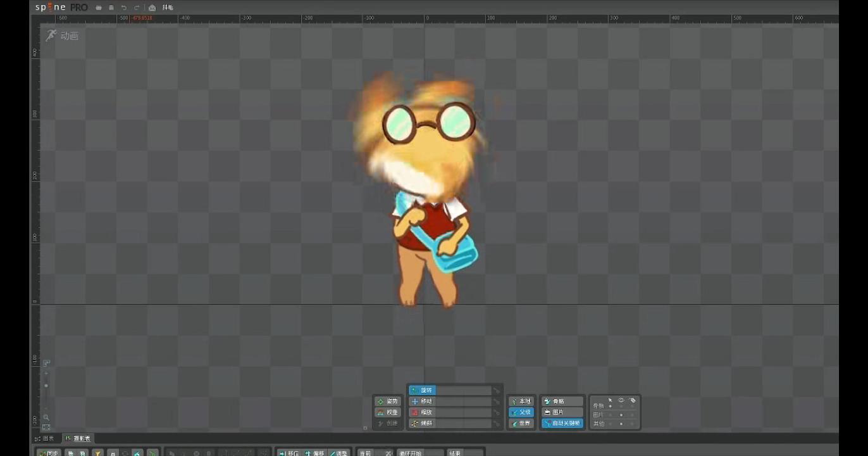Viewport: 868px width, 456px height.
Task: Toggle bone selection dot in the 骨骼 row
Action: 610,407
